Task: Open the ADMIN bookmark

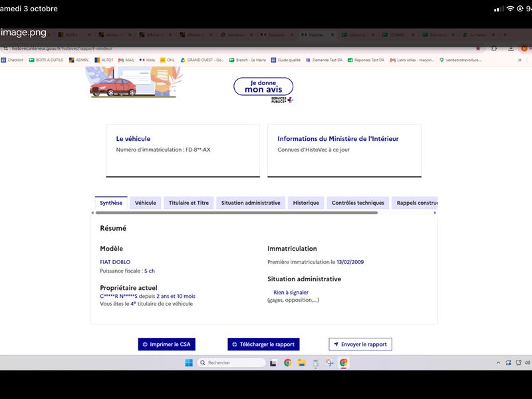Action: point(78,60)
